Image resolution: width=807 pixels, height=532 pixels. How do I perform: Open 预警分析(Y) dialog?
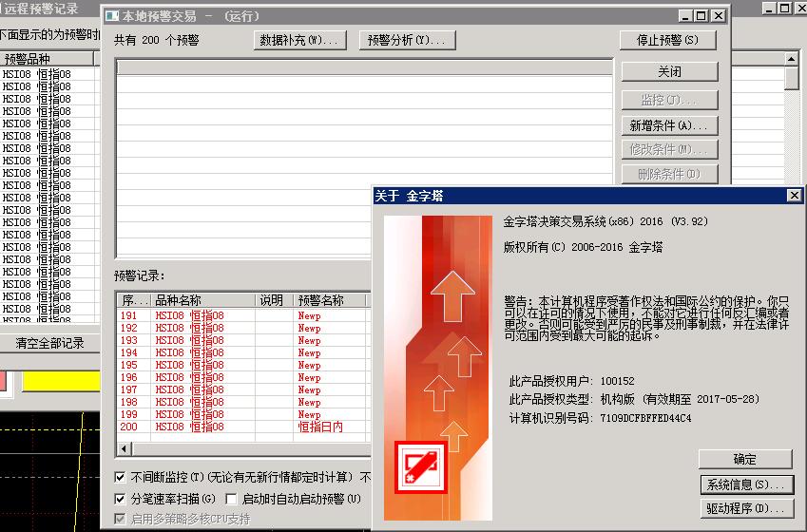[407, 40]
